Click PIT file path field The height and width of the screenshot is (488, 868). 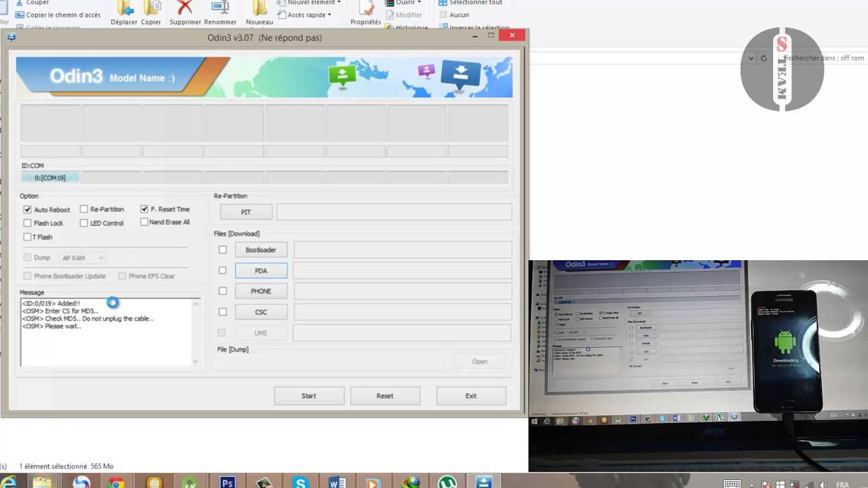394,212
